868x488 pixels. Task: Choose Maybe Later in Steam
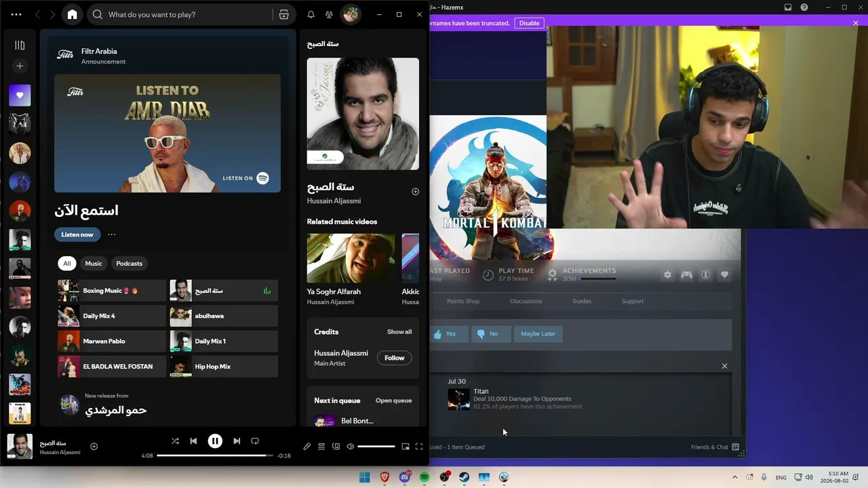tap(538, 333)
